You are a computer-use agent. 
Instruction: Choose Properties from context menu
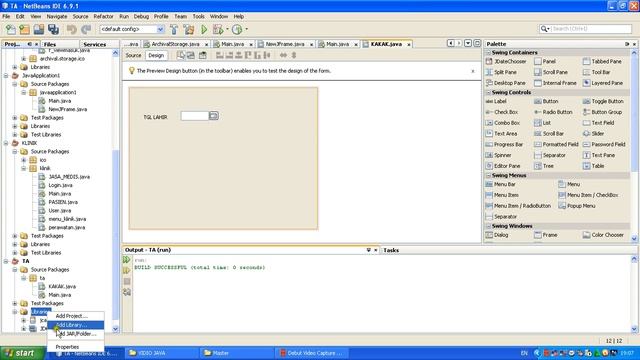tap(76, 347)
